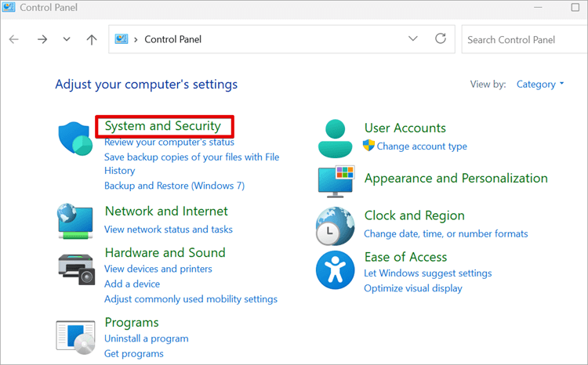This screenshot has width=588, height=365.
Task: Select Optimize visual display
Action: click(x=413, y=288)
